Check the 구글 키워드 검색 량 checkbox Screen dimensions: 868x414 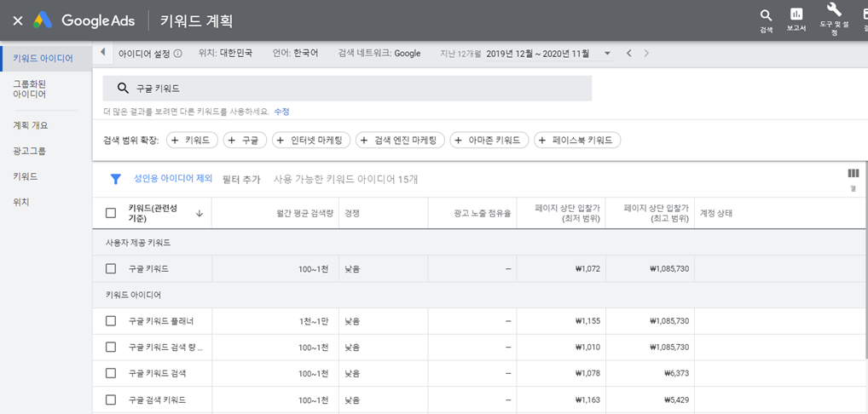111,347
